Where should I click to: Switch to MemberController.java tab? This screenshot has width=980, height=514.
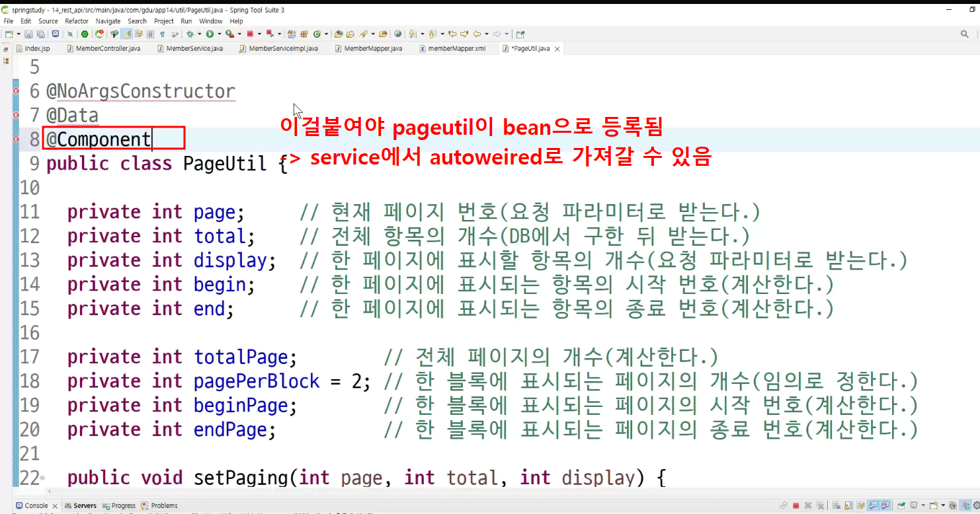click(x=102, y=48)
